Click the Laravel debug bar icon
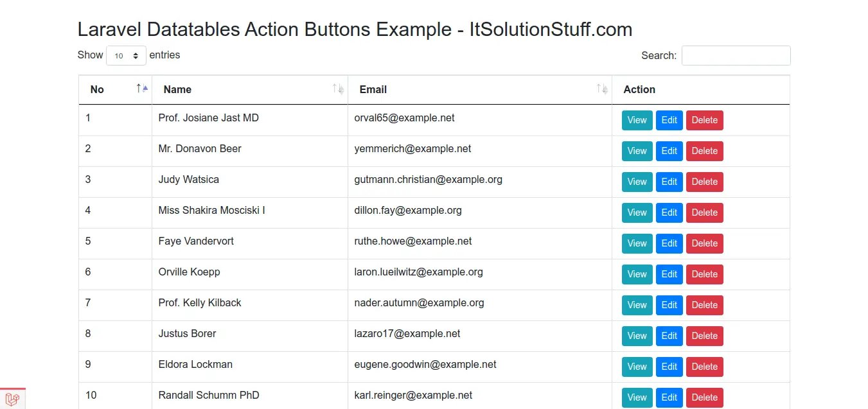 12,399
